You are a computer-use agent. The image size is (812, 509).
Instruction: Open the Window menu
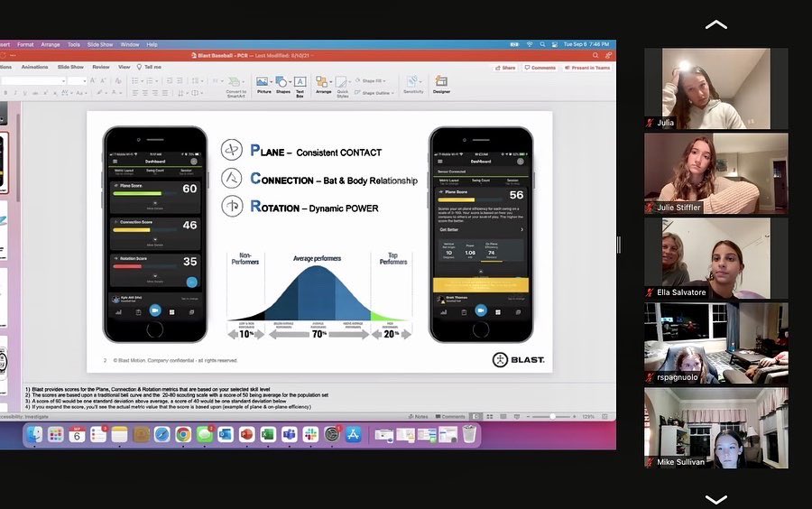[130, 44]
